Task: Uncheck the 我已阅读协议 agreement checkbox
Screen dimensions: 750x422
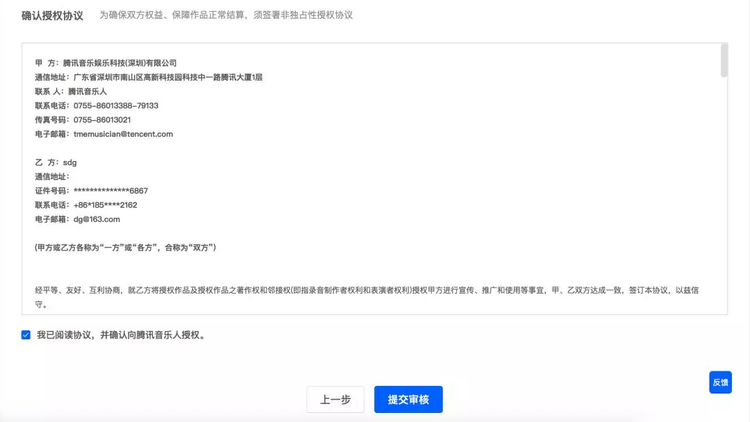Action: pyautogui.click(x=26, y=335)
